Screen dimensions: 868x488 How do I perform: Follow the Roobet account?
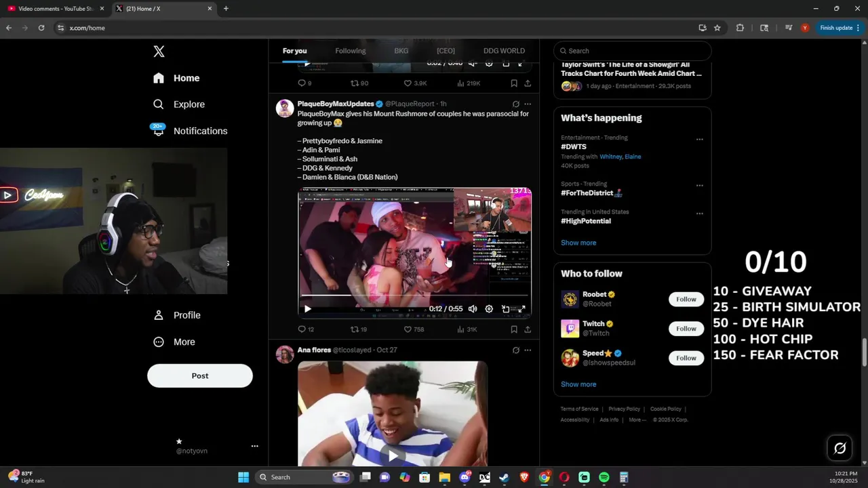[x=686, y=300]
